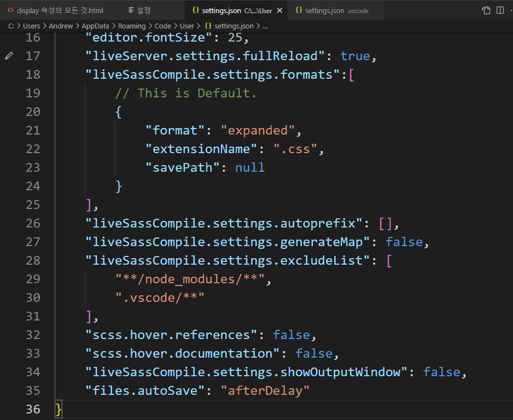The width and height of the screenshot is (513, 420).
Task: Click "liveSassCompile.settings.showOutputWindow" key
Action: tap(246, 372)
